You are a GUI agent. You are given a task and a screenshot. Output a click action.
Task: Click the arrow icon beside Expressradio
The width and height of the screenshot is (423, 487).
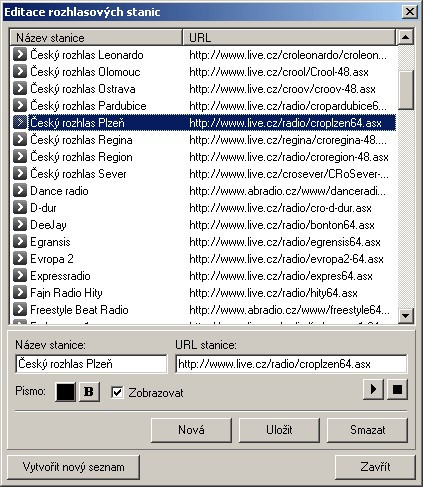(x=20, y=275)
